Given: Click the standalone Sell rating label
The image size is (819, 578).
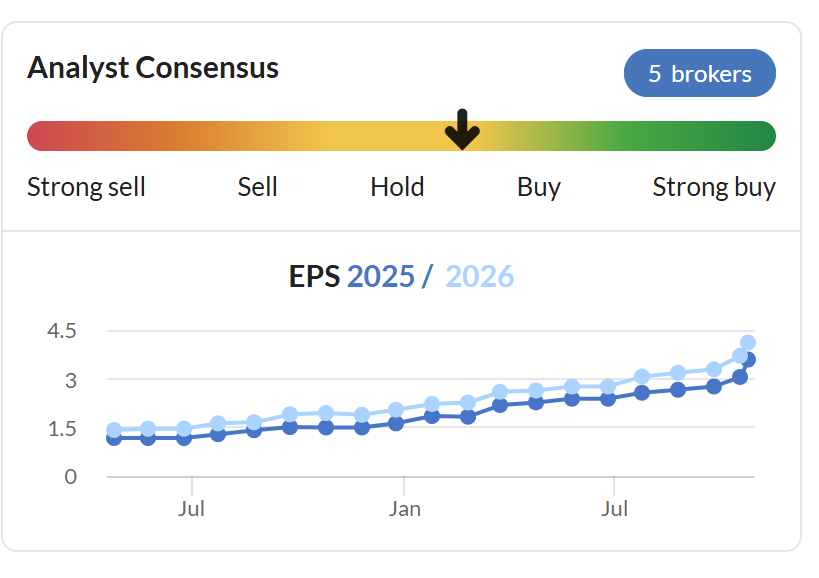Looking at the screenshot, I should [x=258, y=187].
